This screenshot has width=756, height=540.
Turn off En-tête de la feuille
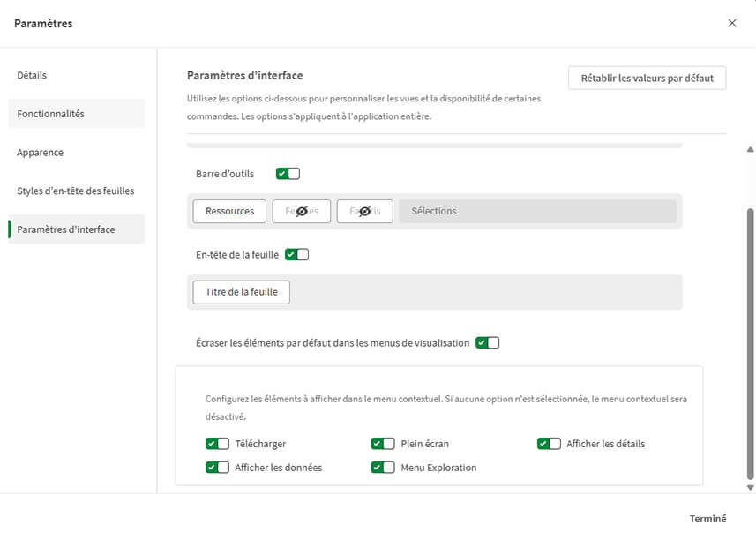coord(297,252)
